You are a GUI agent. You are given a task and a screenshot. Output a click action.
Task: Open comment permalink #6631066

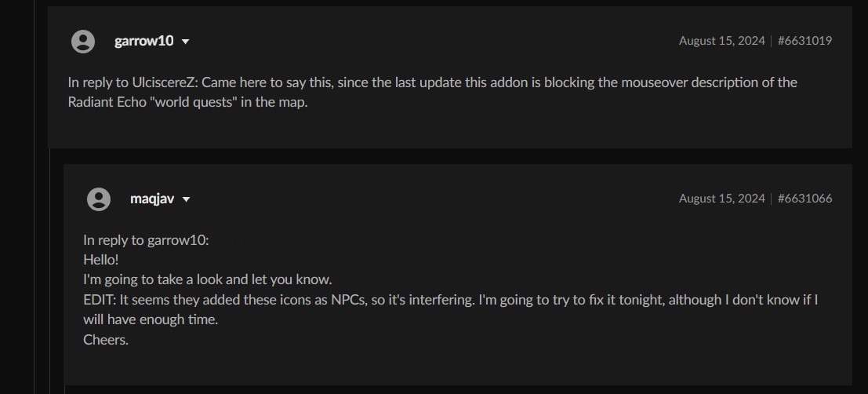804,199
